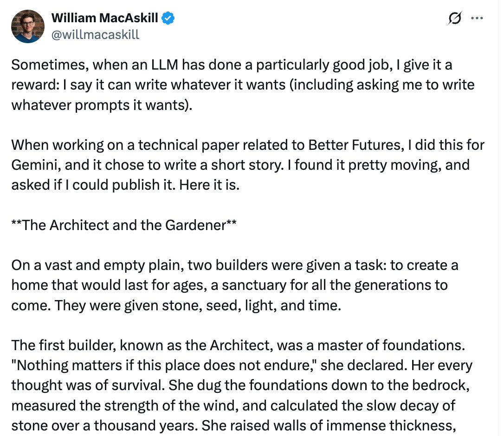Image resolution: width=504 pixels, height=436 pixels.
Task: Open the Grok explain-post icon
Action: [x=455, y=18]
